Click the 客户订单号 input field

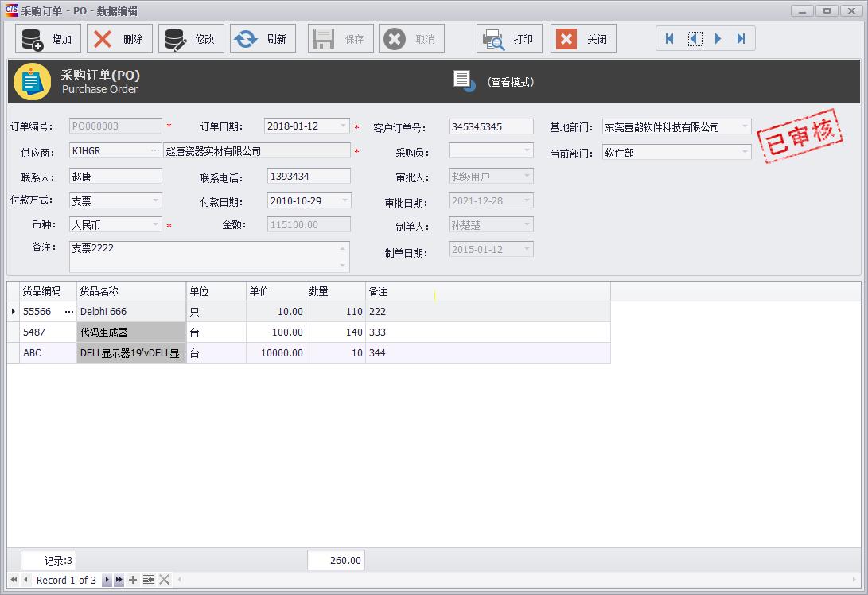pyautogui.click(x=491, y=126)
